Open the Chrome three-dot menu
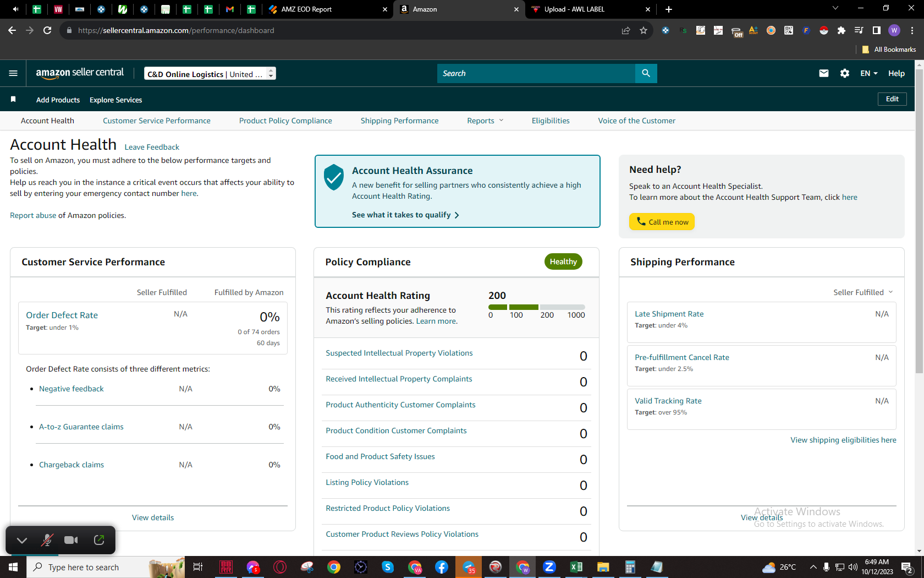Viewport: 924px width, 578px height. point(912,30)
